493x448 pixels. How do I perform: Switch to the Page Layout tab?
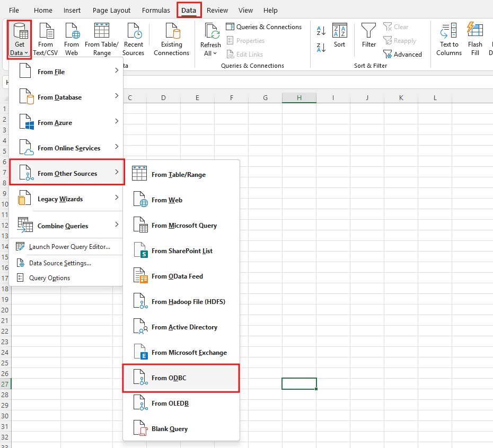[x=111, y=11]
